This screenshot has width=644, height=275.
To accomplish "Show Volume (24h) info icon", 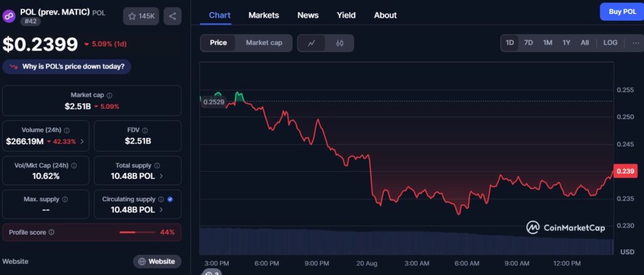I will coord(67,130).
